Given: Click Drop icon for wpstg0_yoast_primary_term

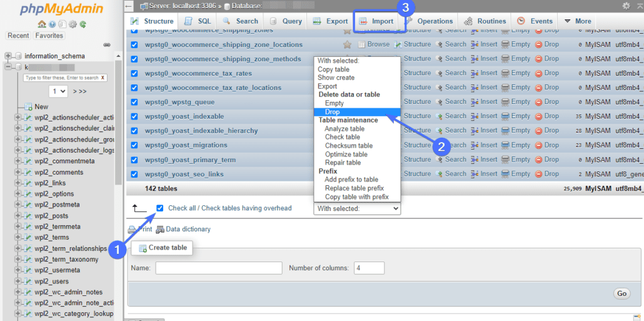Looking at the screenshot, I should click(538, 160).
